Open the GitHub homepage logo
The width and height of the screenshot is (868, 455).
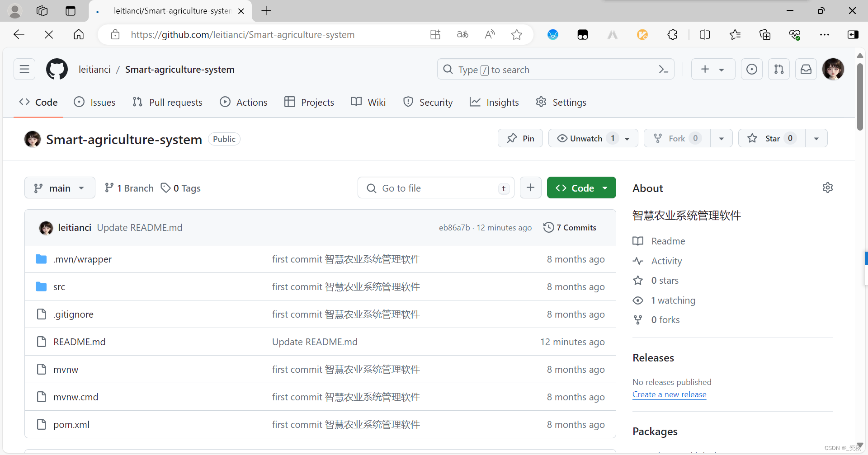point(57,69)
